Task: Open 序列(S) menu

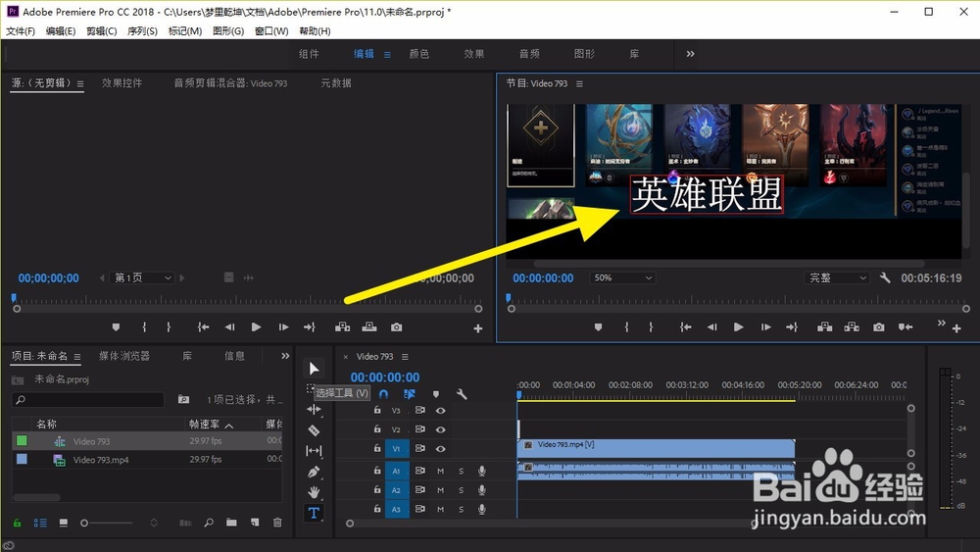Action: coord(142,30)
